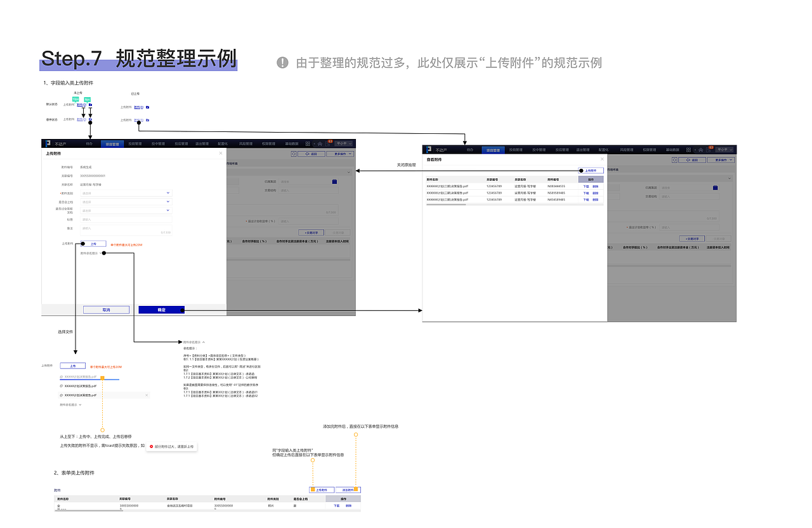Close the 查看附件 dialog with its X
Image resolution: width=812 pixels, height=528 pixels.
[x=602, y=159]
